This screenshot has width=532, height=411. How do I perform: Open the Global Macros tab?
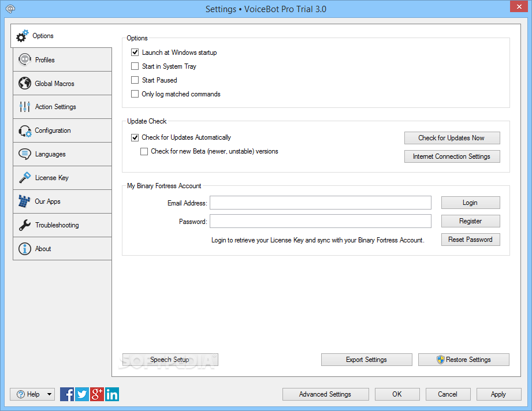click(62, 84)
